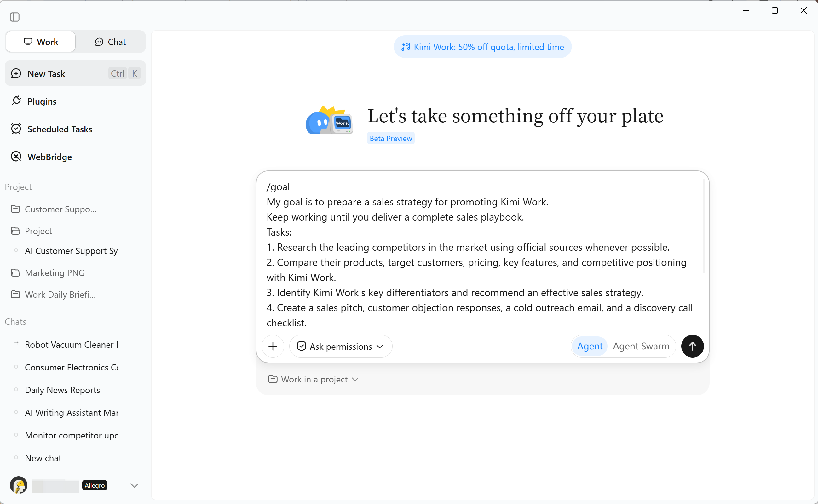Click the New Task plus icon

point(16,73)
